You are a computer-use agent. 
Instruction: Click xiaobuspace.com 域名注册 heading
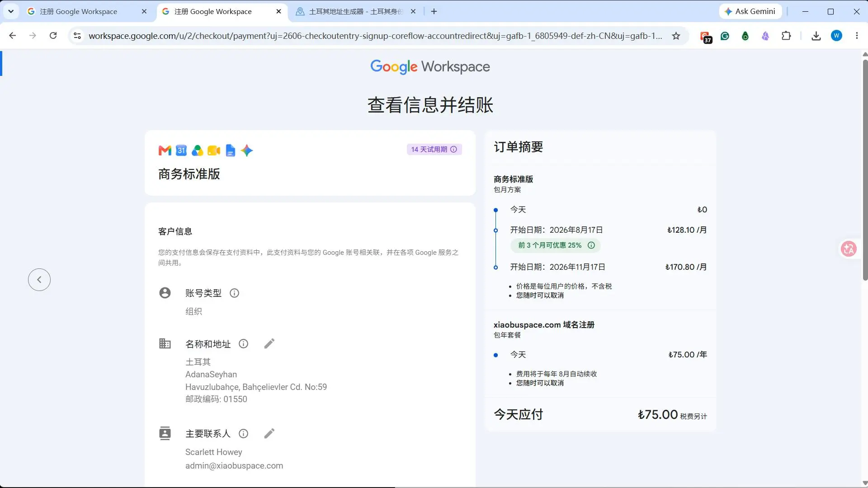pos(544,325)
